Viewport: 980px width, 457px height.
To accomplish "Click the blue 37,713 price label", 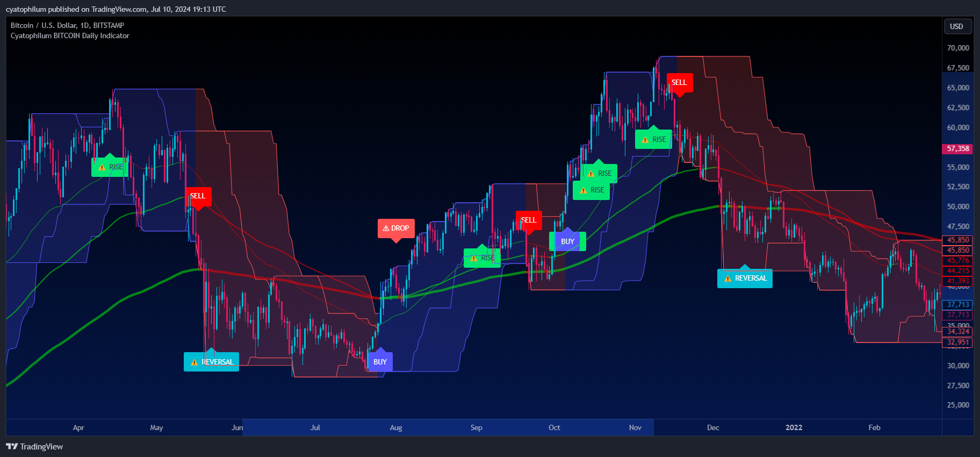I will coord(957,305).
